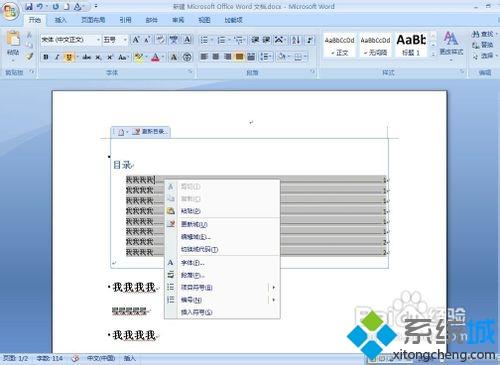
Task: Increase the paragraph indent
Action: coord(266,40)
